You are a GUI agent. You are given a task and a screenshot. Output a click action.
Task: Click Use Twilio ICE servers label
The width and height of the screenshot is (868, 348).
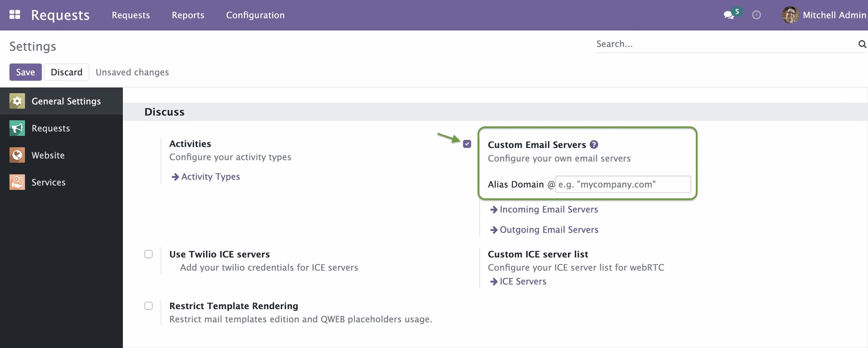coord(219,254)
